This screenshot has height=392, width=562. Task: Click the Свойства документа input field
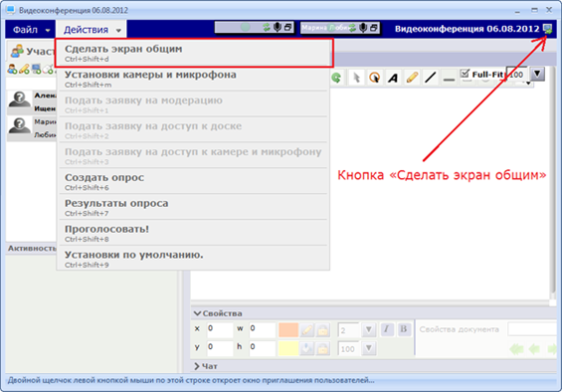point(532,329)
